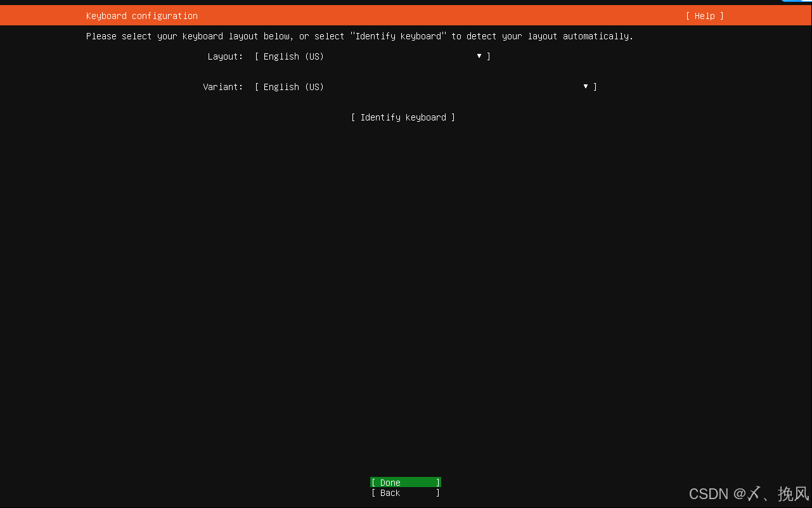Viewport: 812px width, 508px height.
Task: Click the instruction text about keyboard layout
Action: [x=359, y=36]
